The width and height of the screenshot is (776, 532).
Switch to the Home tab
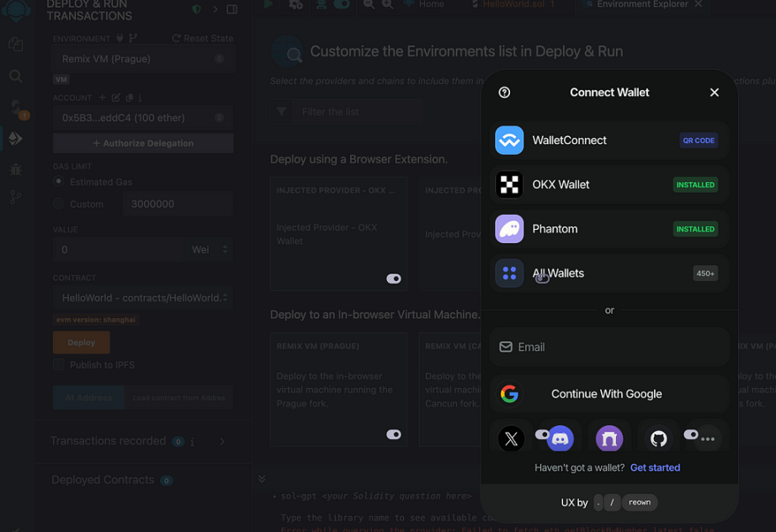point(425,4)
